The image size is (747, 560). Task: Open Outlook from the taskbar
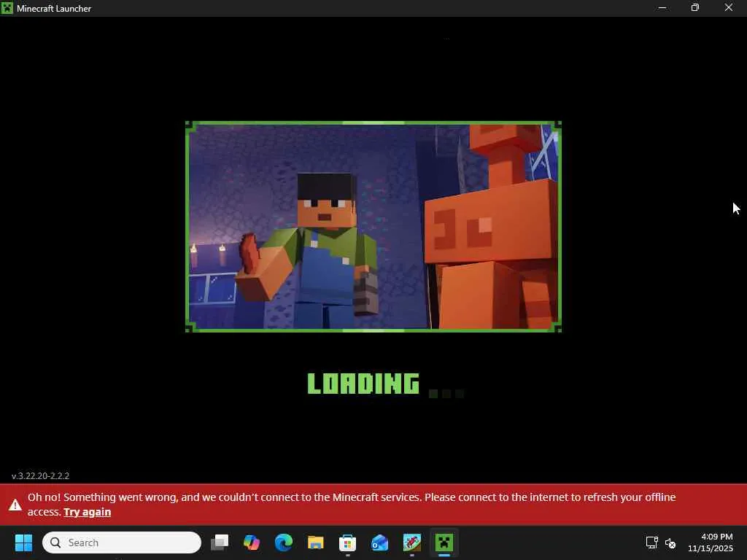click(x=379, y=542)
